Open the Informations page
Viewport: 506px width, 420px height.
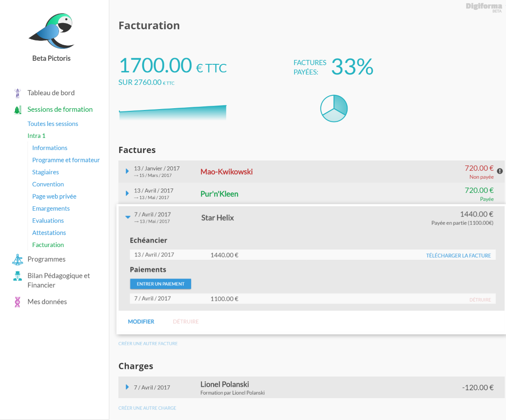50,148
